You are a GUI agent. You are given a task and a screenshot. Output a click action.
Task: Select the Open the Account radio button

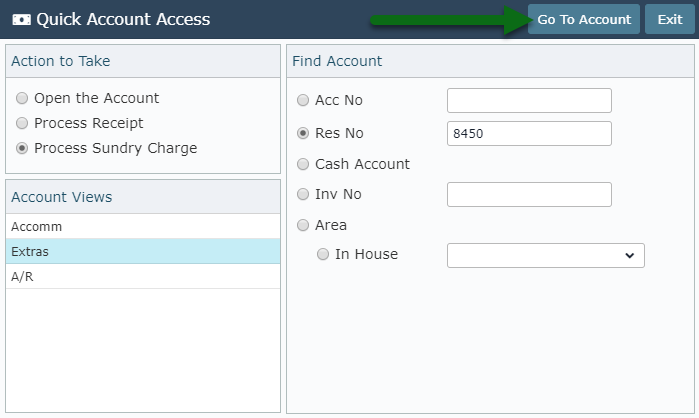pyautogui.click(x=22, y=98)
